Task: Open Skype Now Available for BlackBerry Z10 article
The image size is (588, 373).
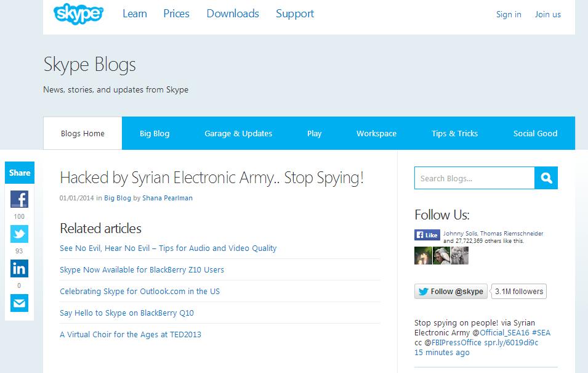Action: click(142, 269)
